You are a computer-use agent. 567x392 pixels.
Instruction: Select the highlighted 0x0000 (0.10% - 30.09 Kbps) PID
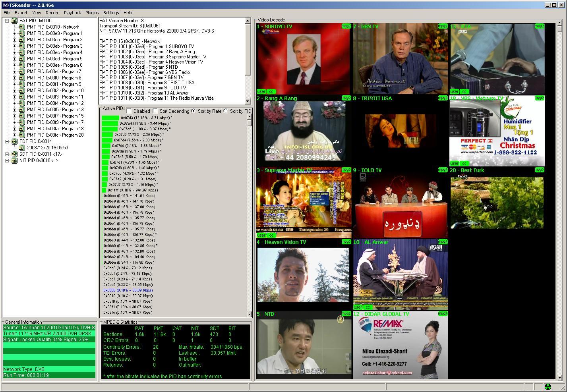(x=128, y=290)
